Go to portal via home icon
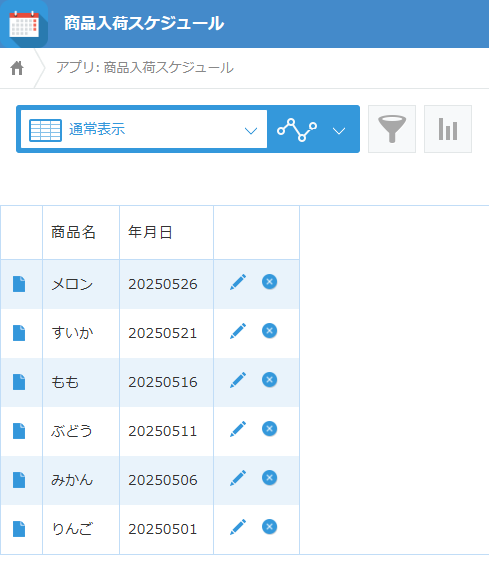The image size is (489, 586). click(17, 68)
